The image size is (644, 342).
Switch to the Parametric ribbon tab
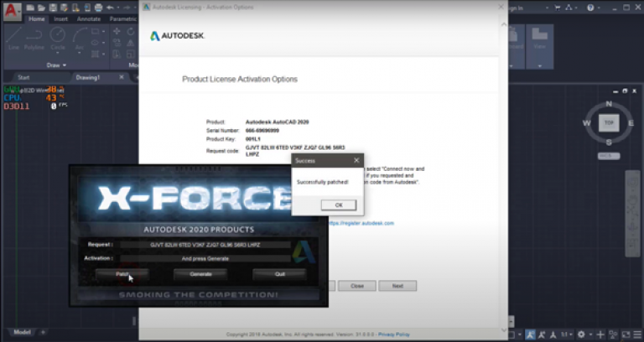point(122,19)
